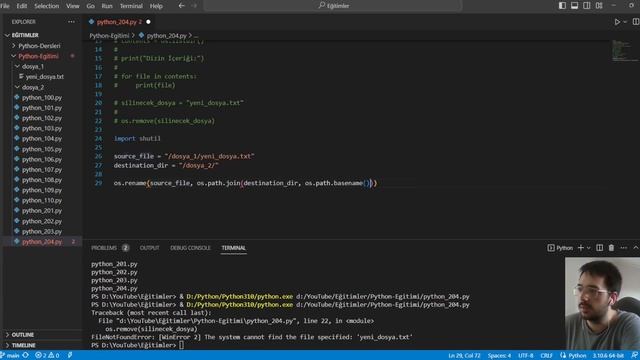Collapse the dosya_1 folder
The height and width of the screenshot is (360, 640).
[33, 66]
